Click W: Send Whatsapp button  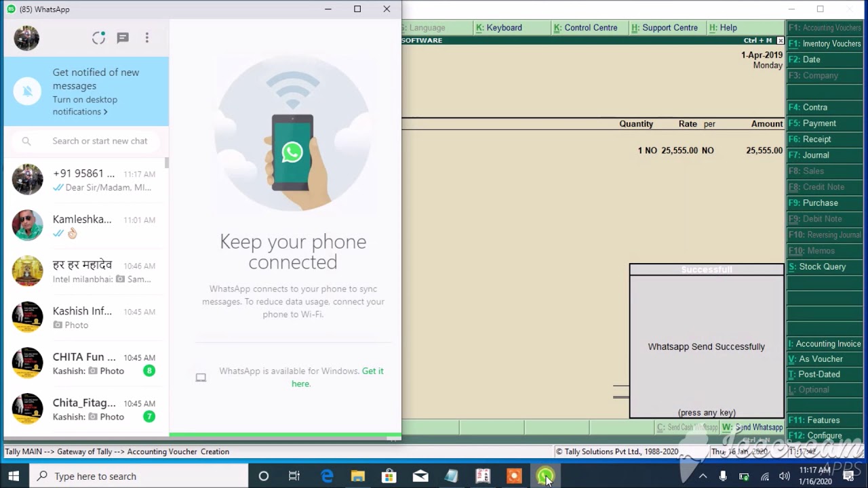(x=752, y=427)
